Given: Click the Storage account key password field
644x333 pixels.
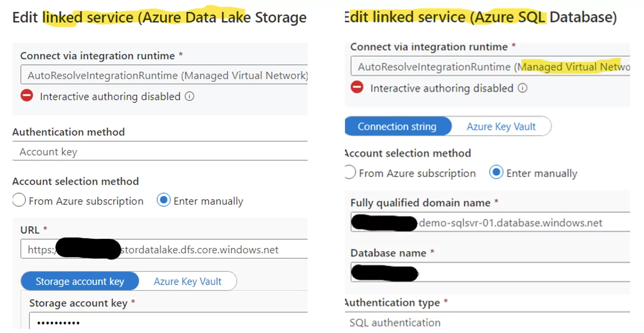Looking at the screenshot, I should pos(168,322).
